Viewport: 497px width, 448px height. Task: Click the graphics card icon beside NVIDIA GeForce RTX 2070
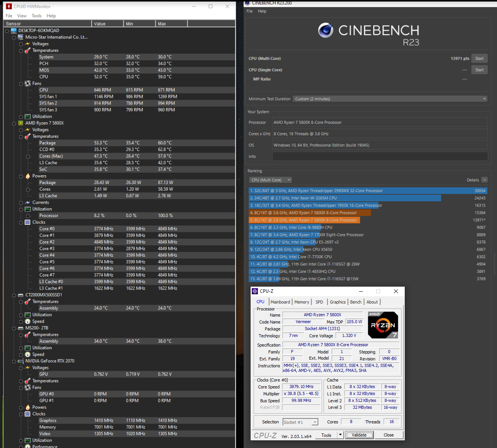coord(21,361)
